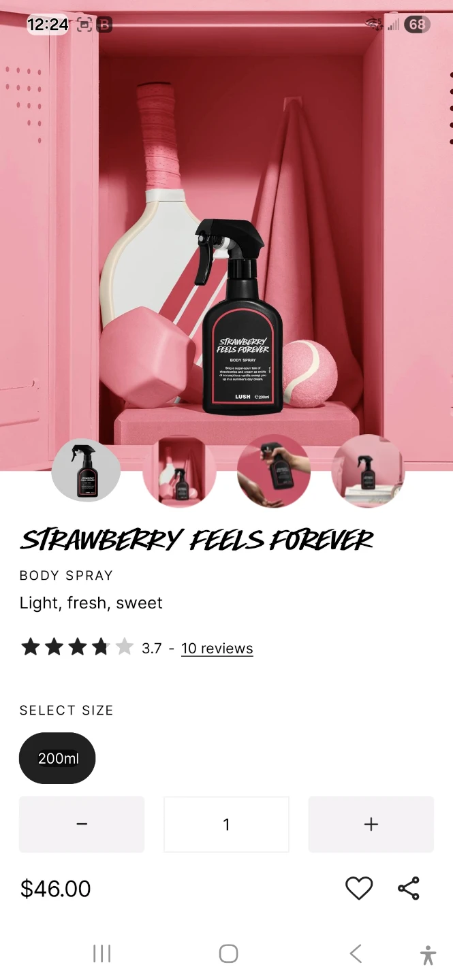Open the 10 reviews link
The height and width of the screenshot is (980, 453).
pos(217,649)
